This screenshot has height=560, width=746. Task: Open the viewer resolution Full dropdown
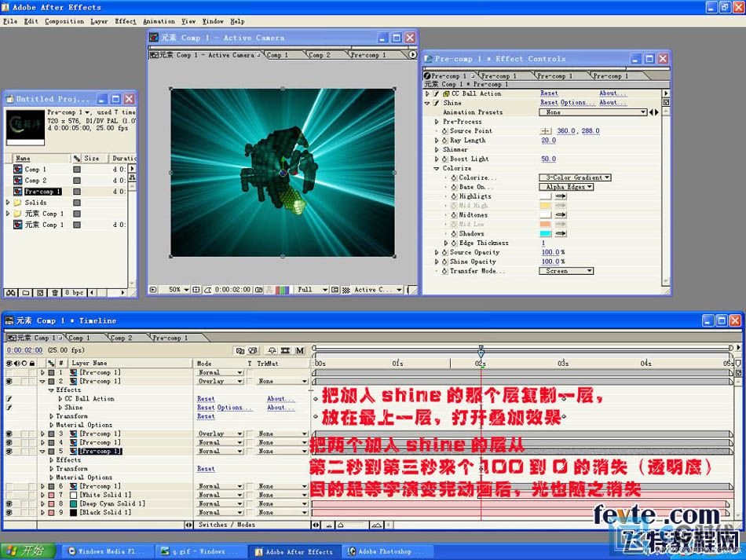(x=311, y=290)
